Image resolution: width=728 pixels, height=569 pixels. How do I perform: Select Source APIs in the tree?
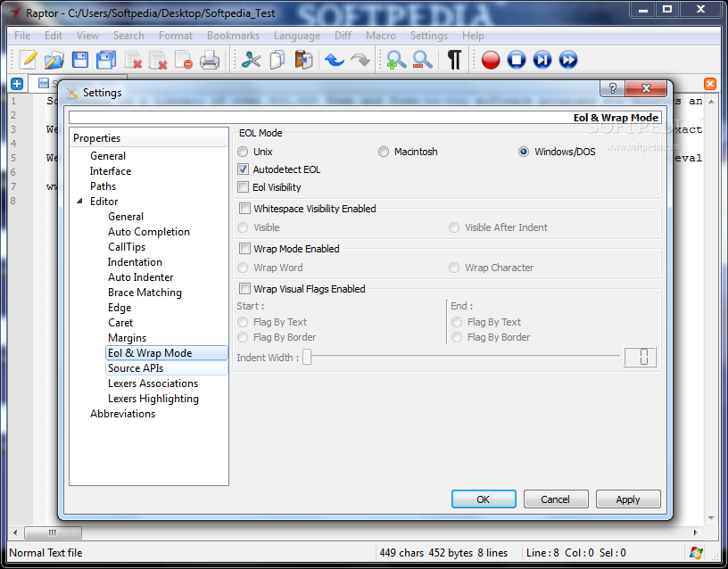[167, 368]
